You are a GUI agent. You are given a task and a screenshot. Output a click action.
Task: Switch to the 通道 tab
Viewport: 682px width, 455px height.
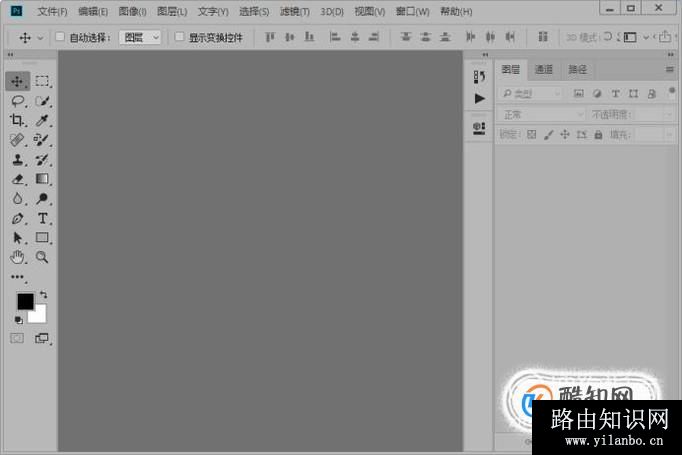point(544,70)
